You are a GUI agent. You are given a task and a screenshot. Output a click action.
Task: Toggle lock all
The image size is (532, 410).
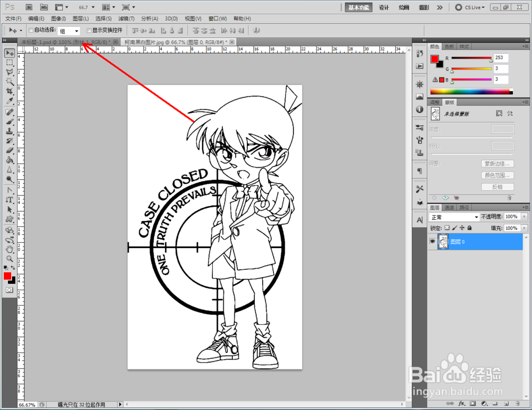coord(470,228)
